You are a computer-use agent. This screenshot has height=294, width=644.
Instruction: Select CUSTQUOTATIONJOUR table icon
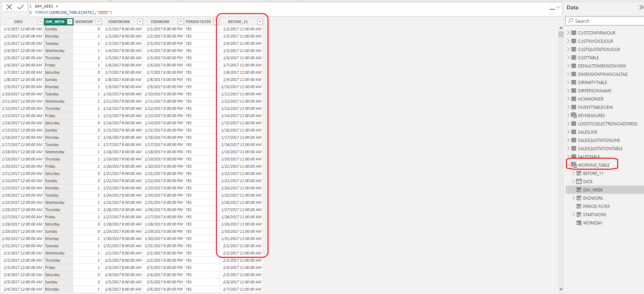(574, 50)
